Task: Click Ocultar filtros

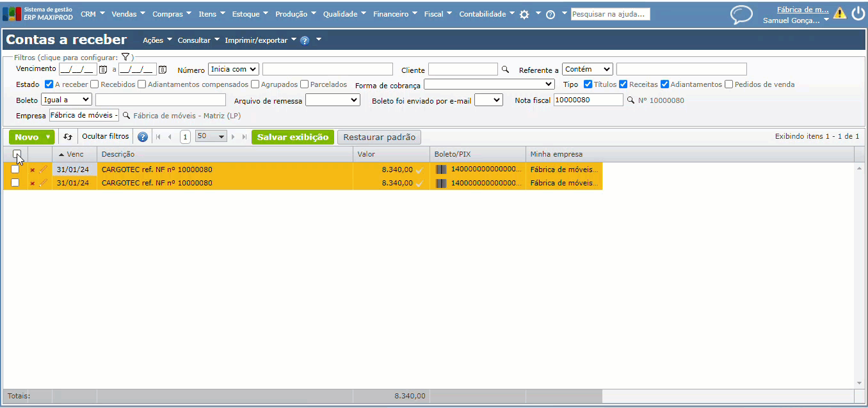Action: pyautogui.click(x=106, y=137)
